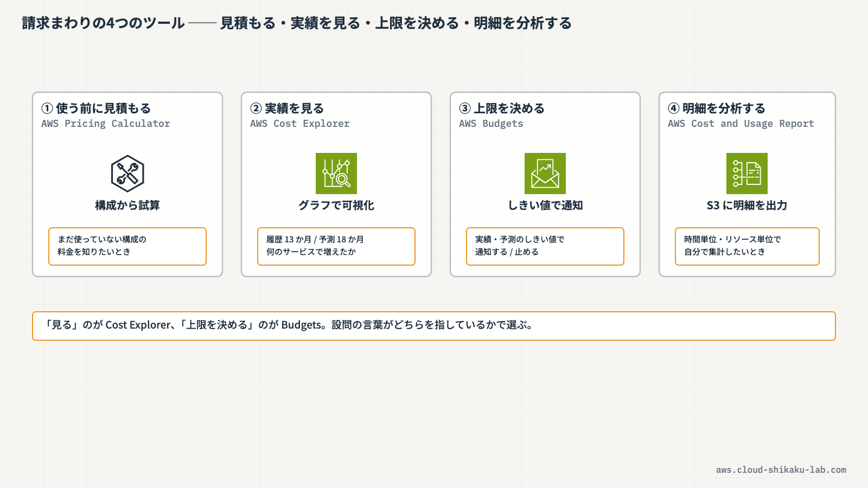Image resolution: width=868 pixels, height=488 pixels.
Task: Click the text AWS Pricing Calculator
Action: [106, 124]
